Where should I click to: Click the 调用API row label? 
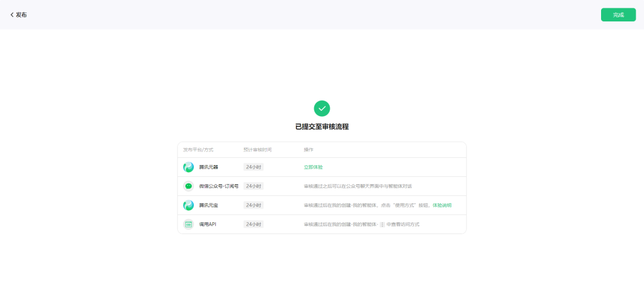point(208,224)
